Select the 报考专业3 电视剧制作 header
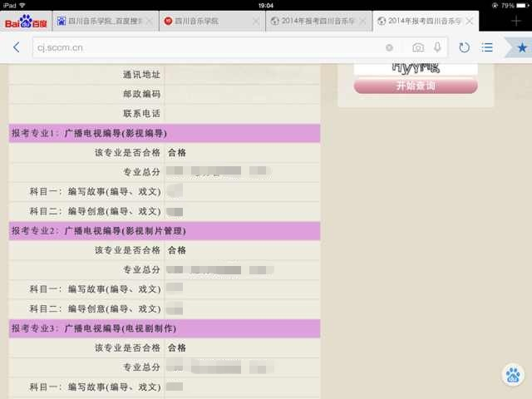 pyautogui.click(x=165, y=328)
